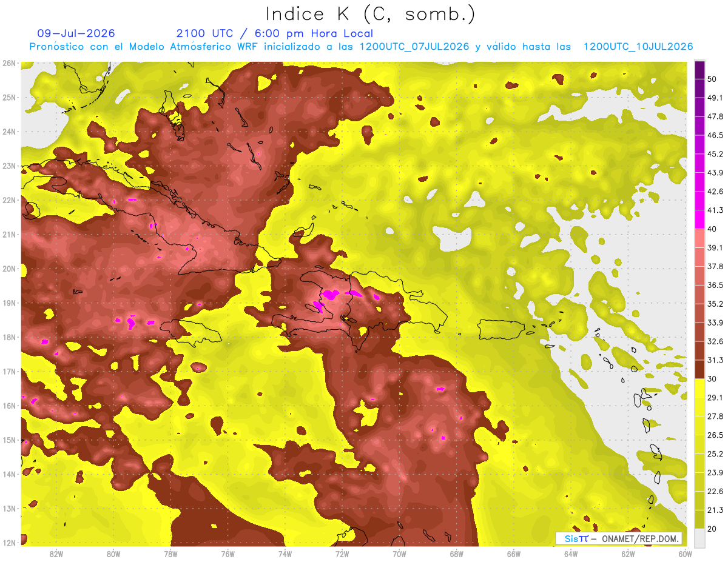Click the bright yellow swatch between 29.1 and 30
The height and width of the screenshot is (562, 728).
(x=699, y=388)
